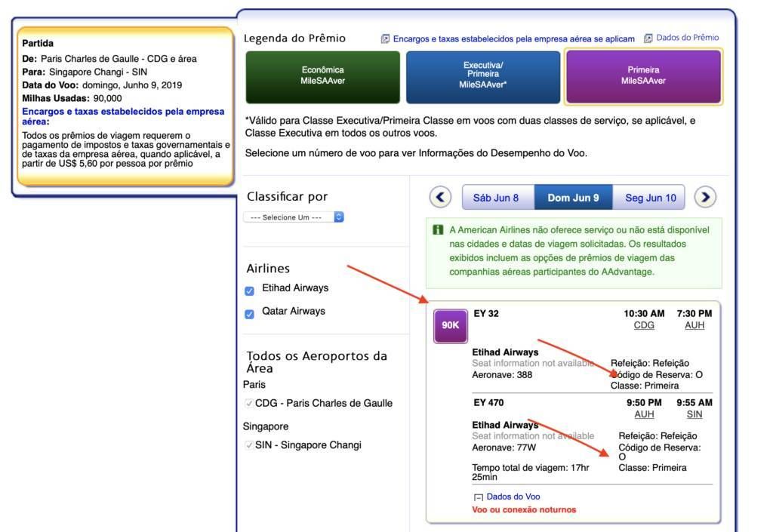This screenshot has width=773, height=532.
Task: Choose Econômica MileSAAver award type
Action: (x=323, y=77)
